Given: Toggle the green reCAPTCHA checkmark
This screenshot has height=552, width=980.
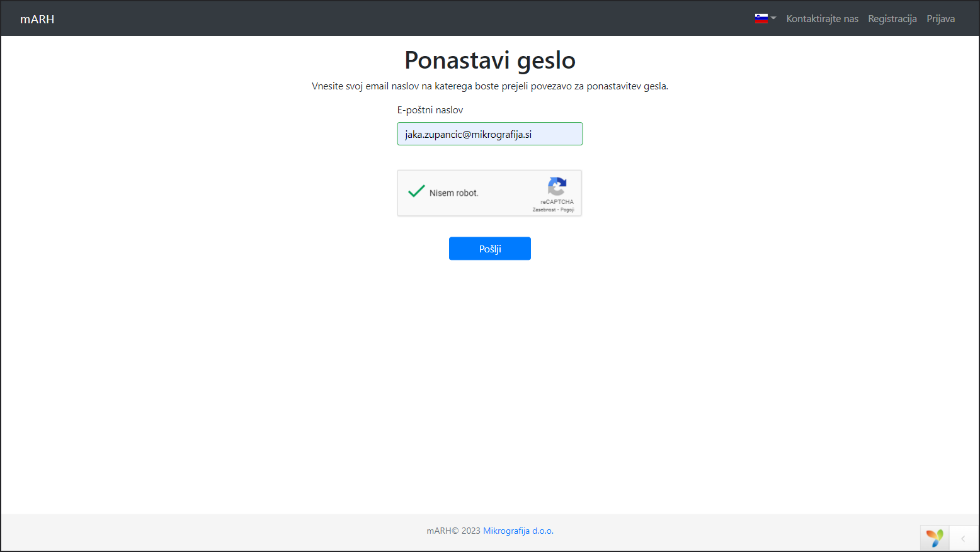Looking at the screenshot, I should 416,191.
